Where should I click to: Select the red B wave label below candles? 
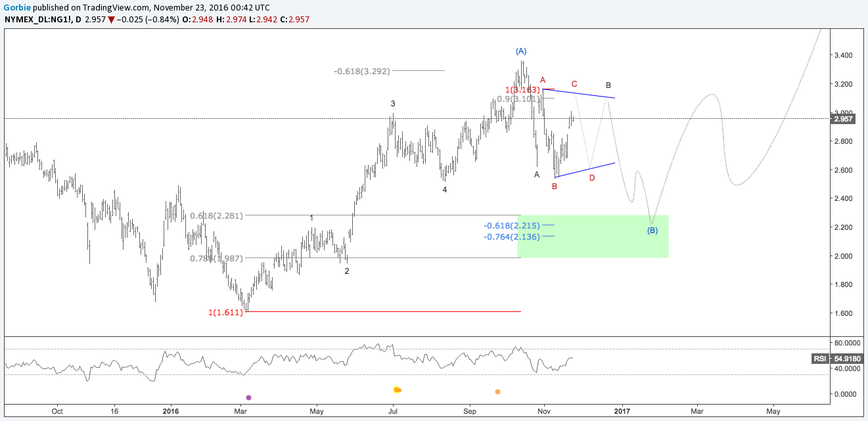point(555,187)
